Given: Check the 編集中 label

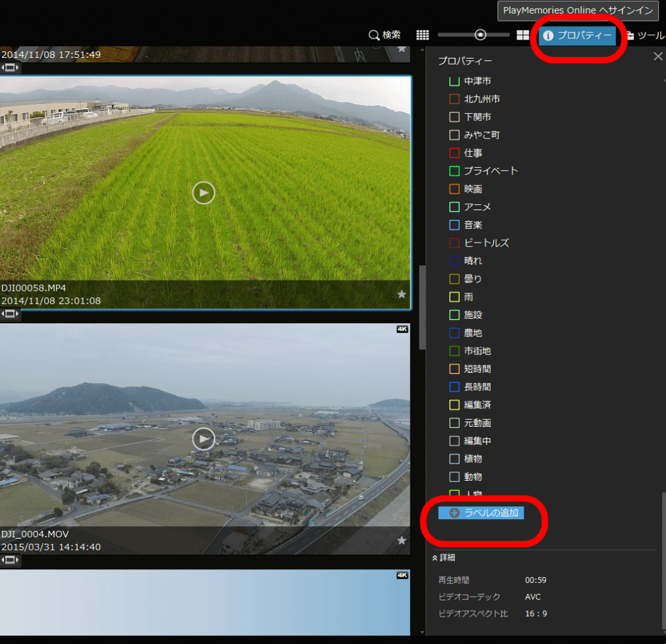Looking at the screenshot, I should [x=454, y=441].
